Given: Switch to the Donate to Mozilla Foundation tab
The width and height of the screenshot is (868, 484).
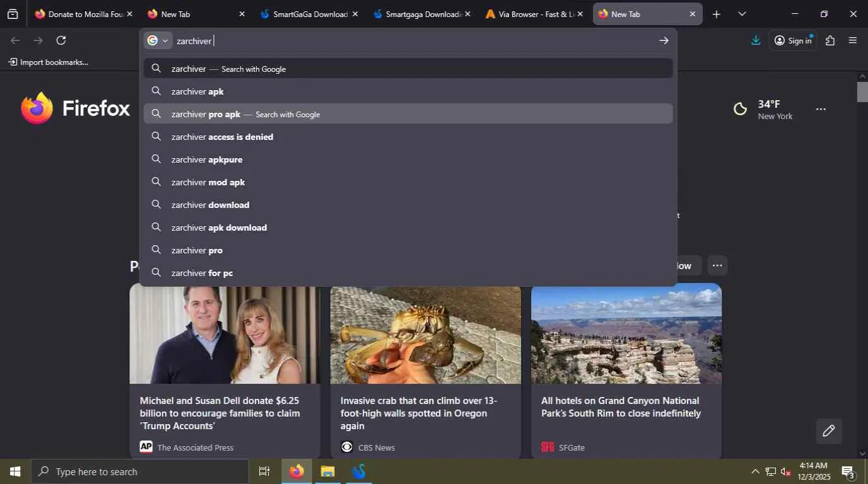Looking at the screenshot, I should click(84, 14).
